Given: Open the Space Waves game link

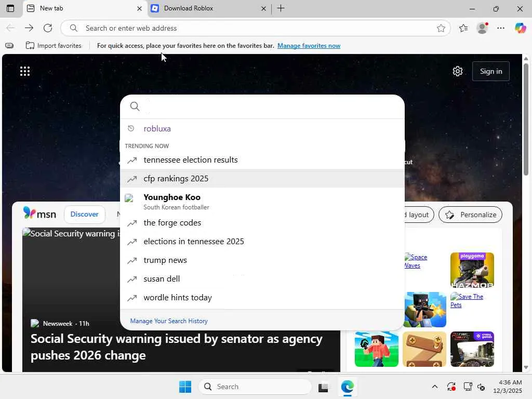Looking at the screenshot, I should point(416,261).
